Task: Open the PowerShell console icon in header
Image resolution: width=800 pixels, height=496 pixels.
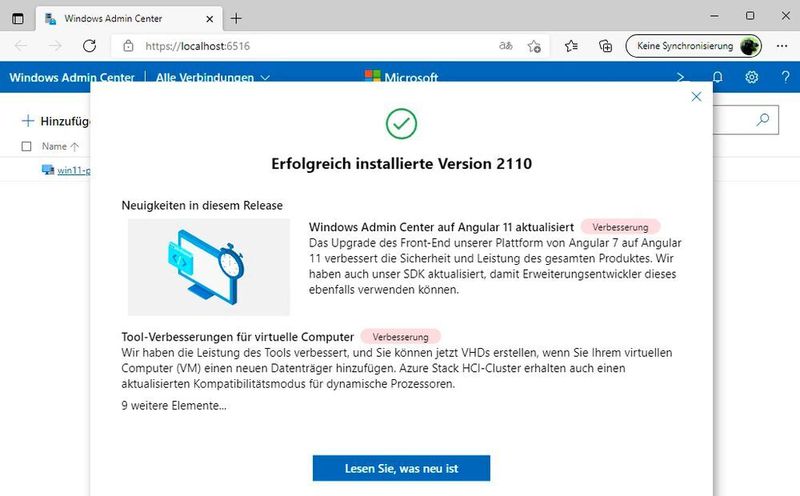Action: tap(681, 77)
